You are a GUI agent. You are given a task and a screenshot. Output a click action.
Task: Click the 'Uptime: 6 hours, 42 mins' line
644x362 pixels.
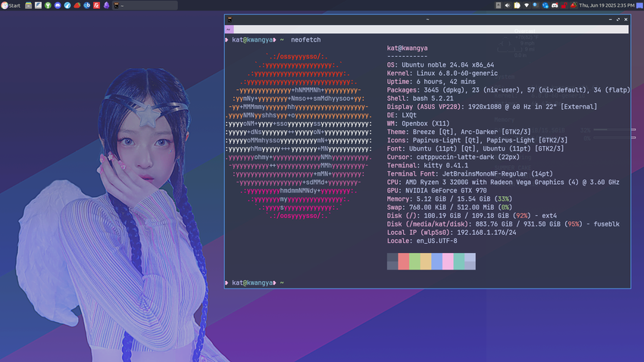(431, 82)
